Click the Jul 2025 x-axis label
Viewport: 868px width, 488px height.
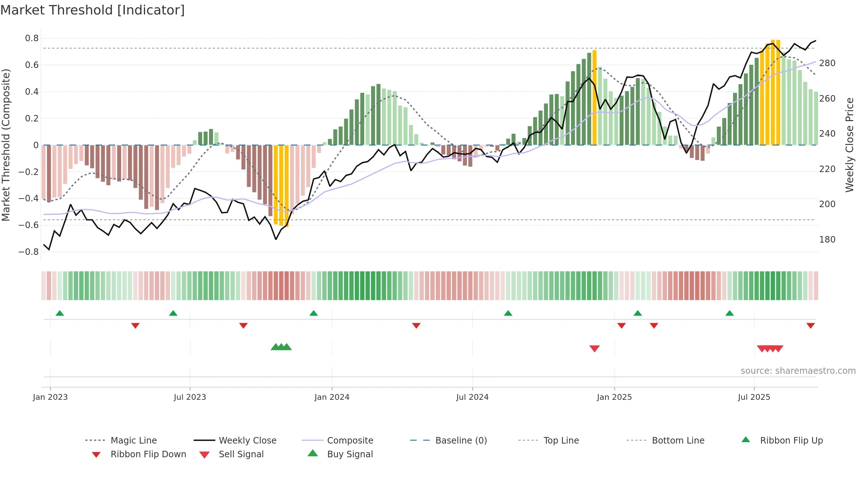(x=754, y=397)
